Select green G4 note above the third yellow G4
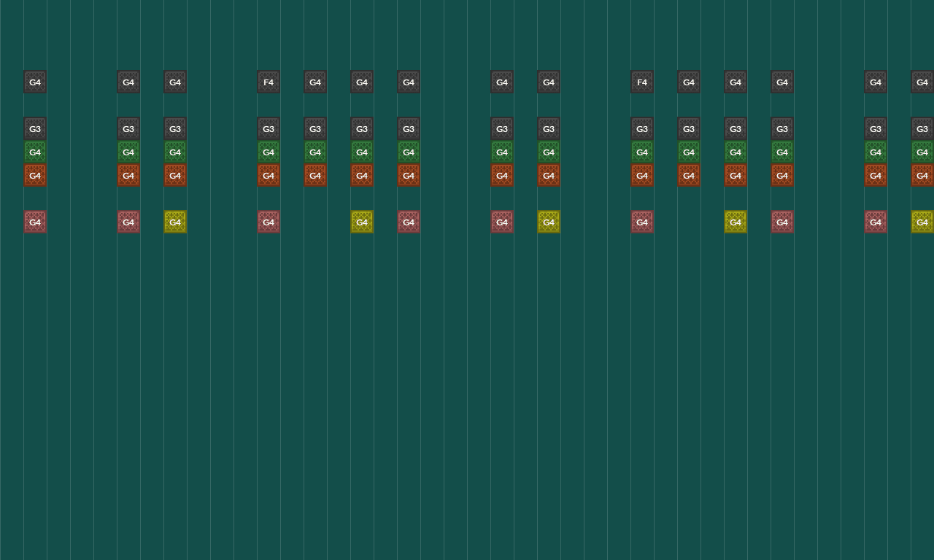 pyautogui.click(x=549, y=152)
